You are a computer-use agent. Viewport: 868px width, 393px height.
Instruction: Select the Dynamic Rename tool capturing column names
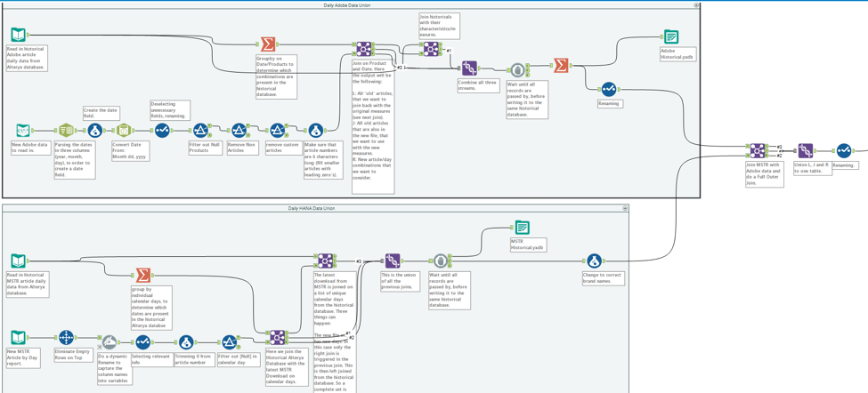[x=109, y=342]
